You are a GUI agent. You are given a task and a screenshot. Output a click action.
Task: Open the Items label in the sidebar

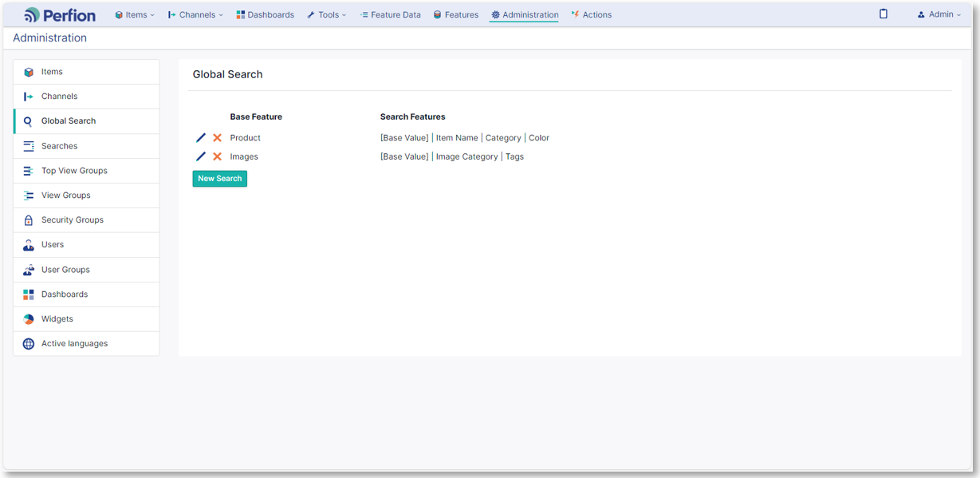click(52, 72)
